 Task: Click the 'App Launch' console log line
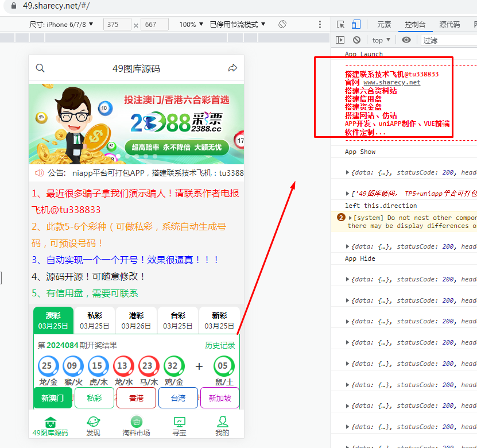click(x=364, y=54)
